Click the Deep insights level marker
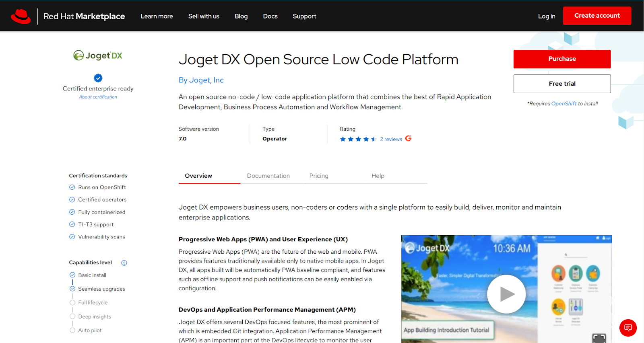 click(72, 316)
